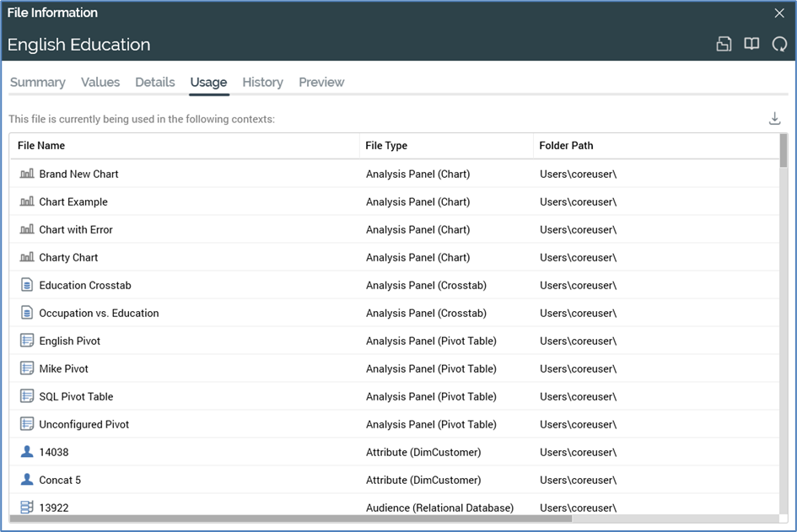Go to the Details tab
797x532 pixels.
pos(155,82)
